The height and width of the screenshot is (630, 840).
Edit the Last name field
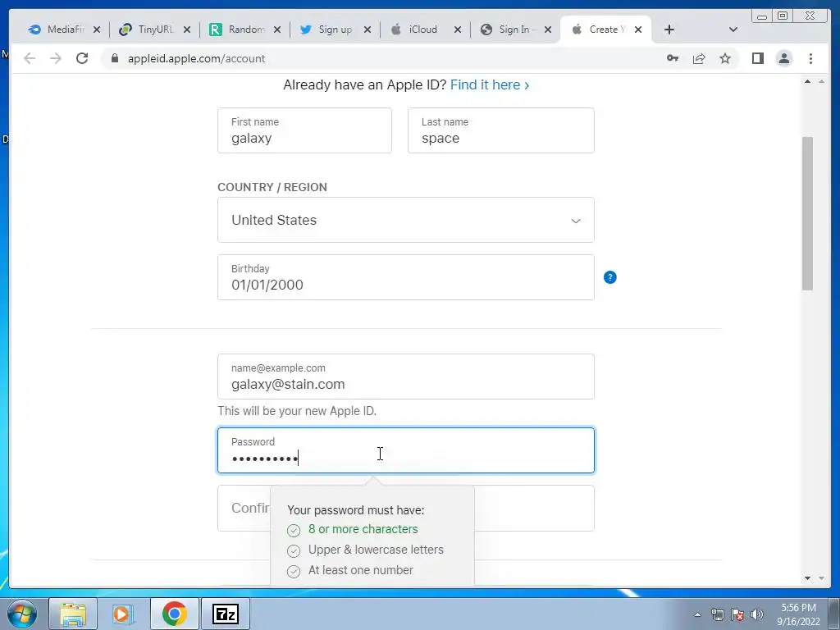[501, 130]
